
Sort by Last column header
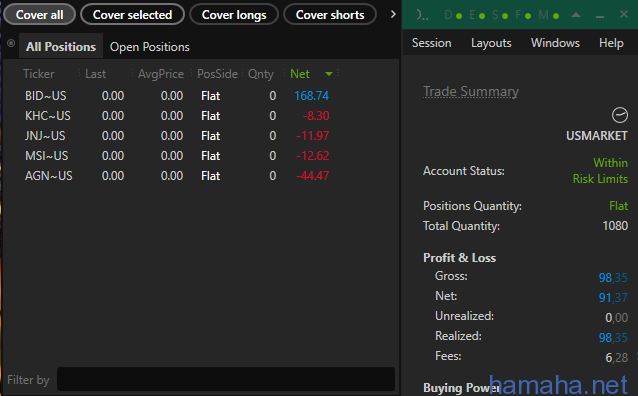pyautogui.click(x=95, y=74)
